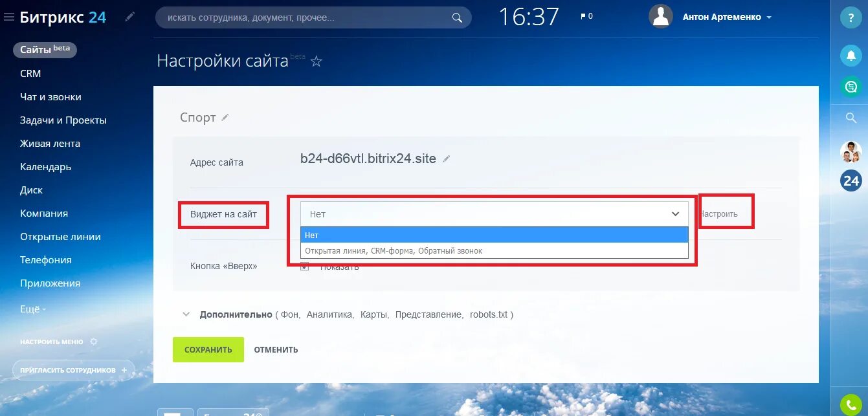Click the Представление link in Дополнительно
This screenshot has height=416, width=868.
pos(429,314)
